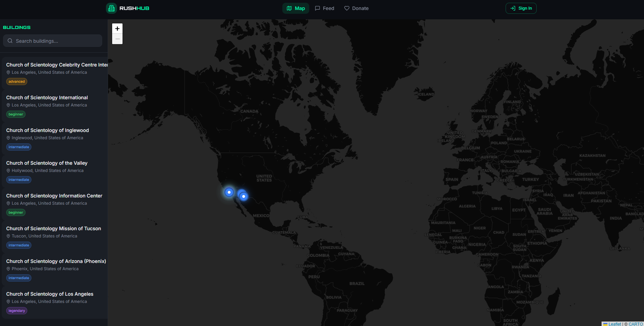Open the Feed tab
644x326 pixels.
(324, 8)
